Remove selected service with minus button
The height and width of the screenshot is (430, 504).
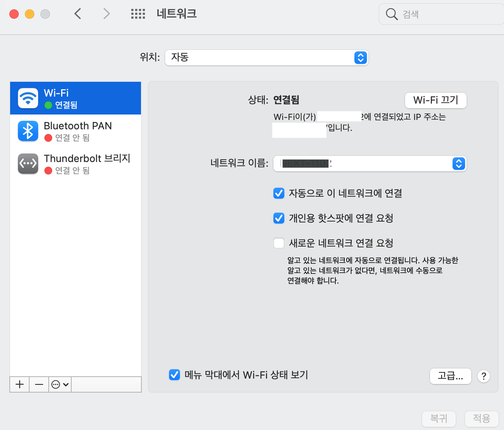coord(39,384)
